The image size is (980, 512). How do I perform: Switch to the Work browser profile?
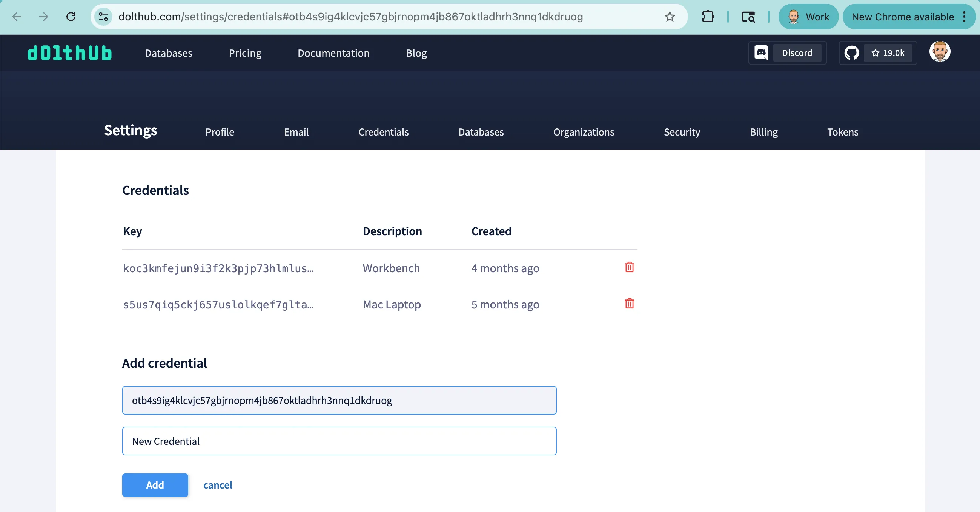[x=808, y=17]
